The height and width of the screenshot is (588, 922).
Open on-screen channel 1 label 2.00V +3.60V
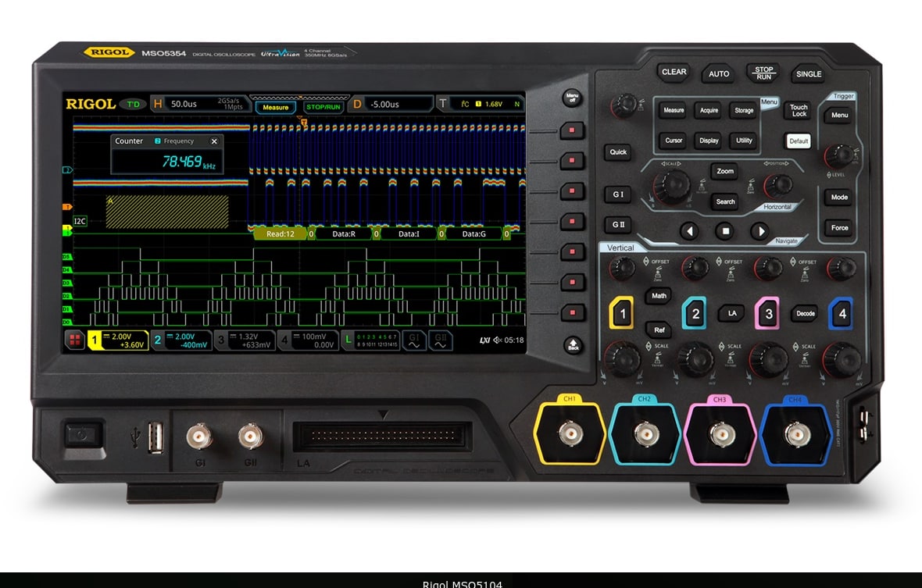(x=118, y=340)
